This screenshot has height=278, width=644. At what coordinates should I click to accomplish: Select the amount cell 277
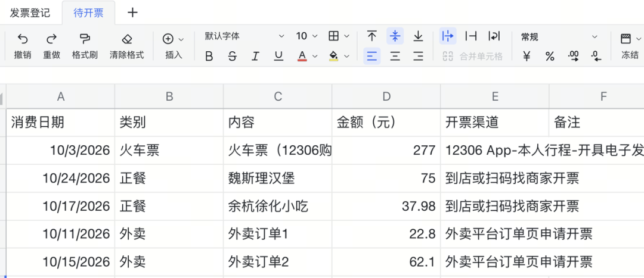(x=386, y=151)
